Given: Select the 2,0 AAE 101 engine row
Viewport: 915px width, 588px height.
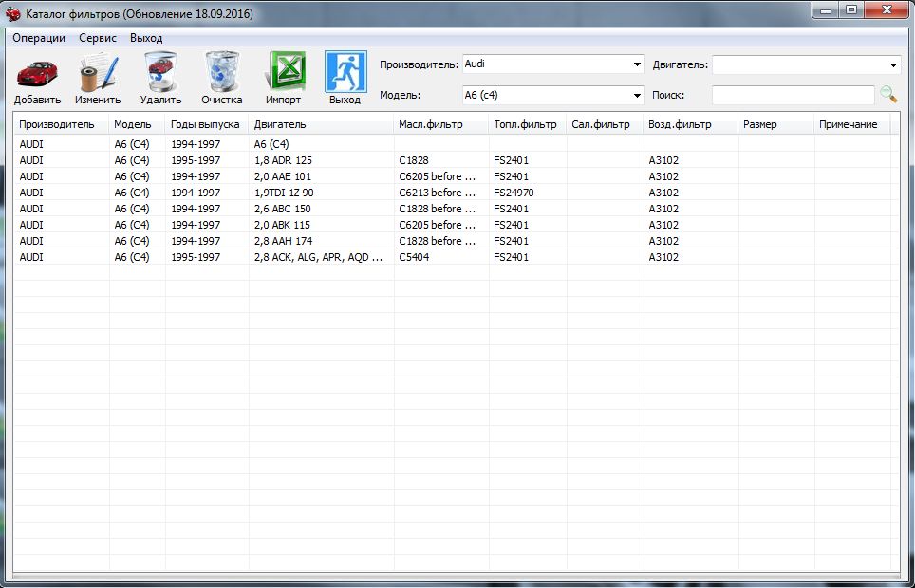Looking at the screenshot, I should tap(457, 176).
